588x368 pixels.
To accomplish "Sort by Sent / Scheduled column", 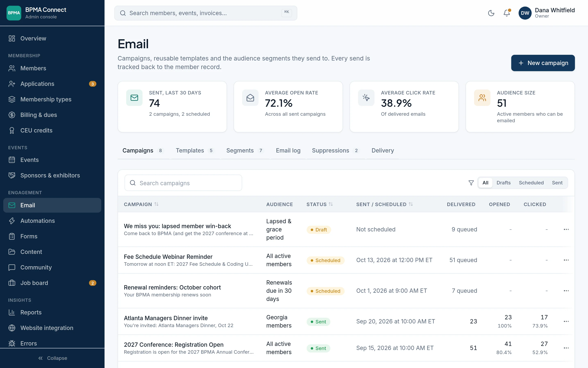I will tap(385, 204).
